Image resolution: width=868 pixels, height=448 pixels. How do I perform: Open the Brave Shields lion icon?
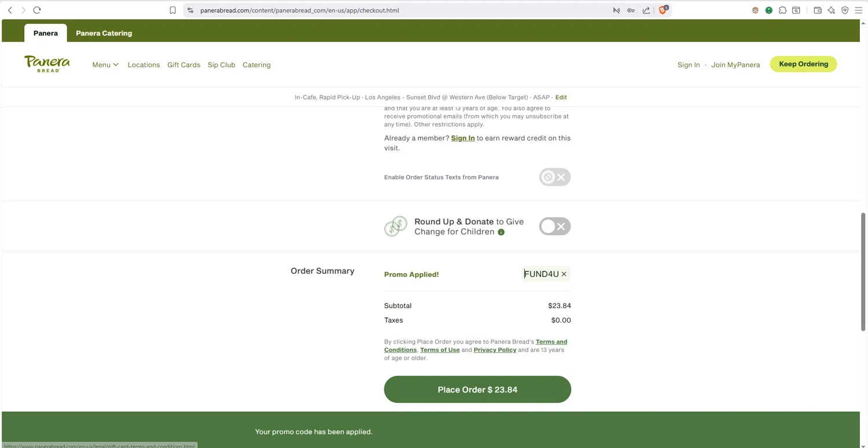pyautogui.click(x=663, y=10)
